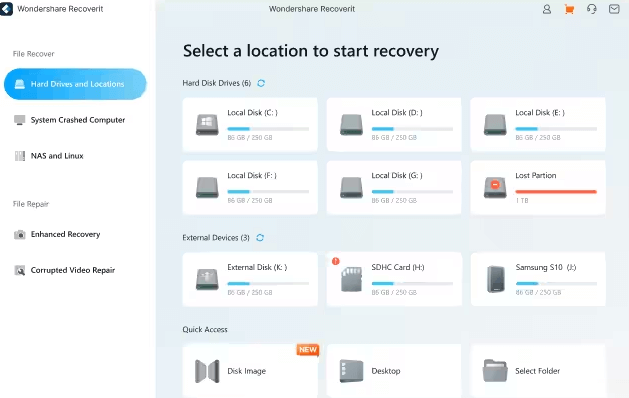Open Corrupted Video Repair section
Screen dimensions: 629x398
(x=75, y=270)
